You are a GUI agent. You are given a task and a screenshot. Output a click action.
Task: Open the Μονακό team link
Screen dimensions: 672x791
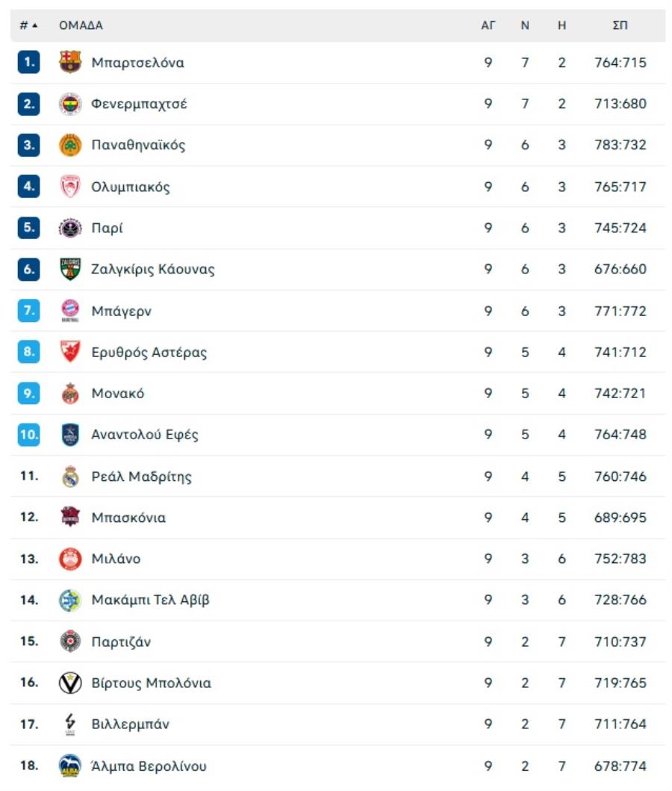(118, 394)
